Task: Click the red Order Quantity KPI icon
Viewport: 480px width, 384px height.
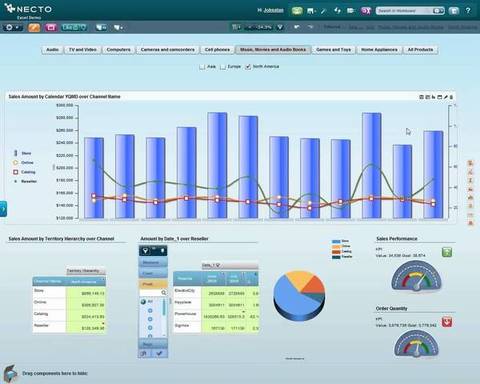Action: 447,322
